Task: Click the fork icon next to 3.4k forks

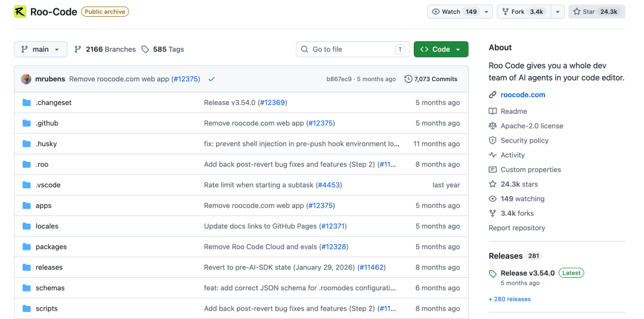Action: pos(493,213)
